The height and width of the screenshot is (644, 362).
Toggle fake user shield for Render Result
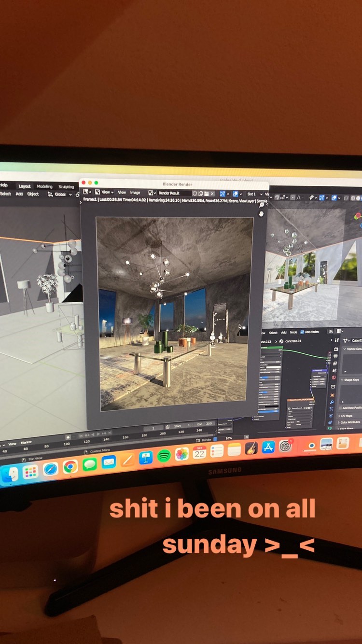pyautogui.click(x=195, y=193)
